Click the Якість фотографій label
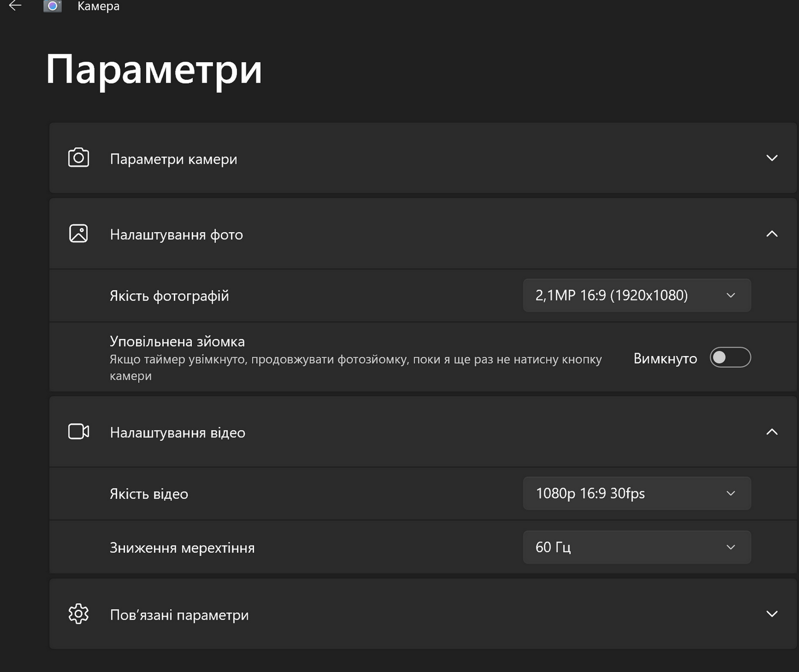799x672 pixels. click(x=170, y=296)
